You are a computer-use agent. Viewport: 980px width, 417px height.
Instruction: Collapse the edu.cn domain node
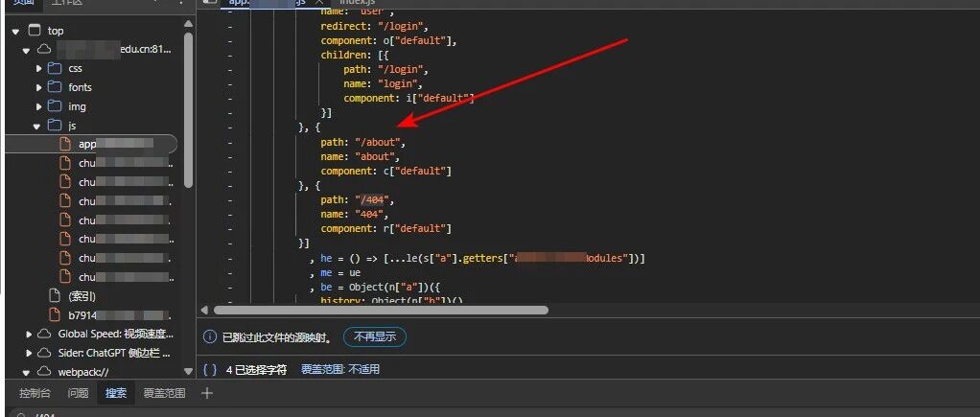26,50
